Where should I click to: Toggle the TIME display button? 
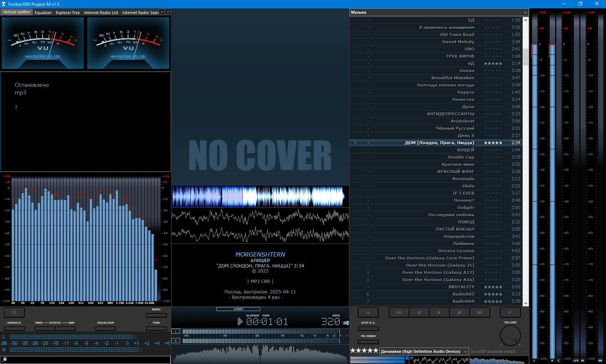156,329
